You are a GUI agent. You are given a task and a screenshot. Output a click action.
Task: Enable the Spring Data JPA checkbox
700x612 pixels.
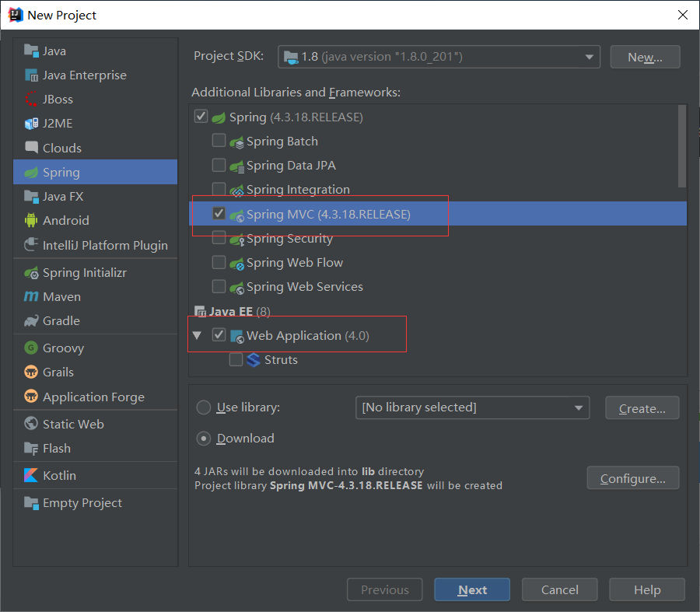pyautogui.click(x=219, y=165)
